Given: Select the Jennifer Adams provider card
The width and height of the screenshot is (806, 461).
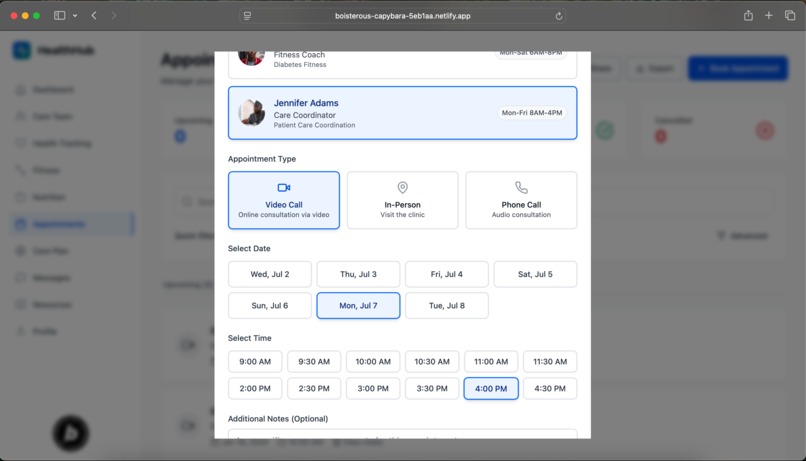Looking at the screenshot, I should tap(402, 113).
